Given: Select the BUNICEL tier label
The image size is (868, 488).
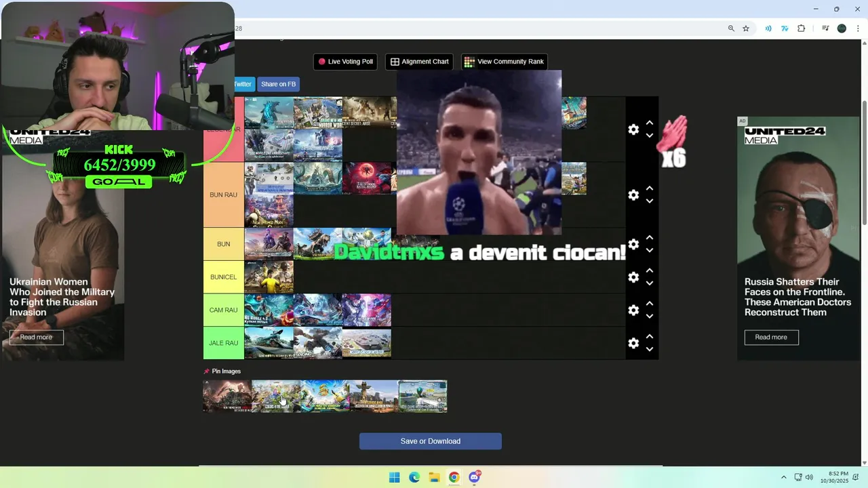Looking at the screenshot, I should click(223, 277).
